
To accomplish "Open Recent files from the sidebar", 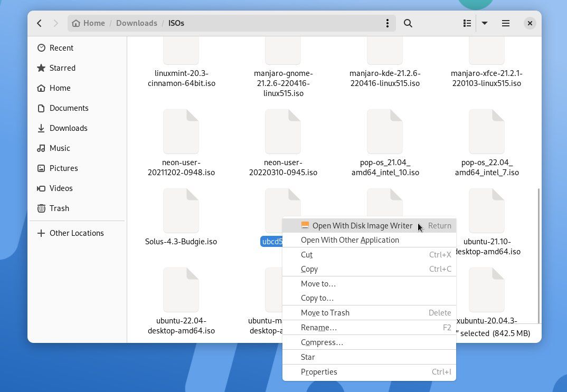I will tap(61, 47).
